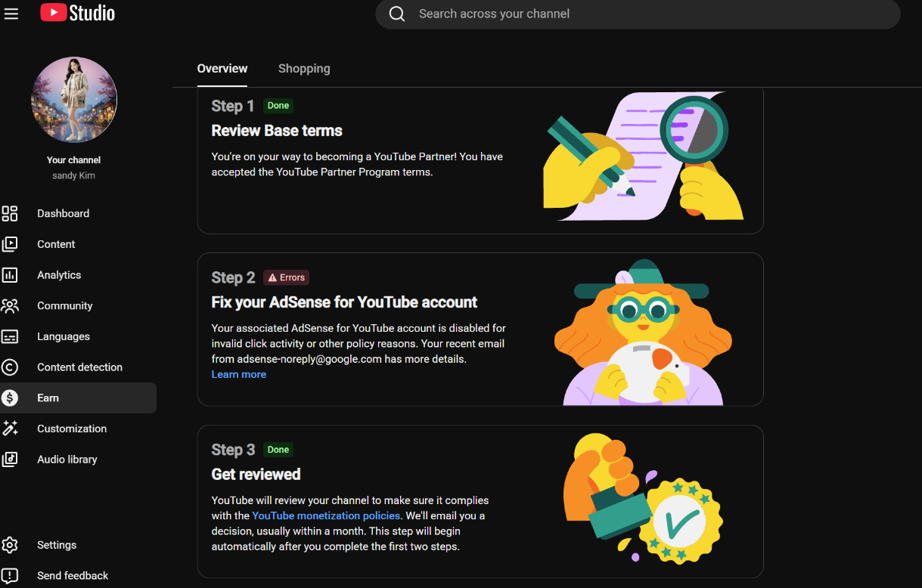Open Content detection page
This screenshot has width=922, height=588.
(79, 367)
